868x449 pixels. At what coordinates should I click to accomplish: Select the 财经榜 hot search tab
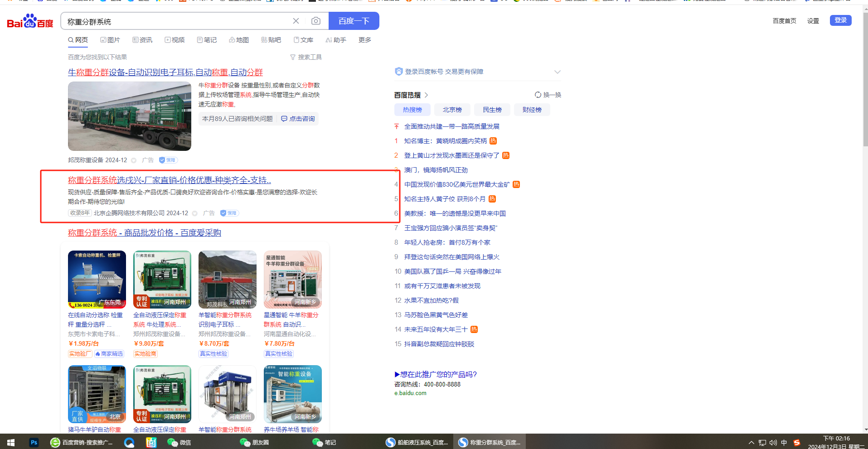532,110
